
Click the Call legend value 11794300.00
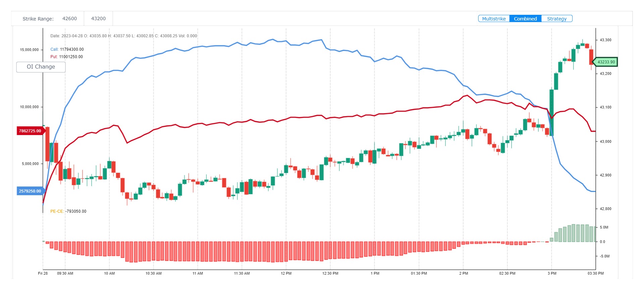click(x=72, y=49)
